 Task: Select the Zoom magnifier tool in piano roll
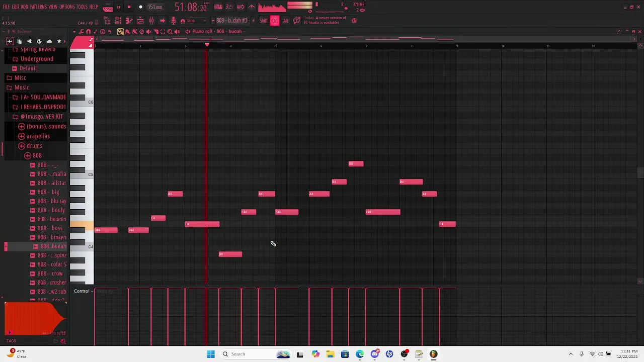[x=170, y=32]
